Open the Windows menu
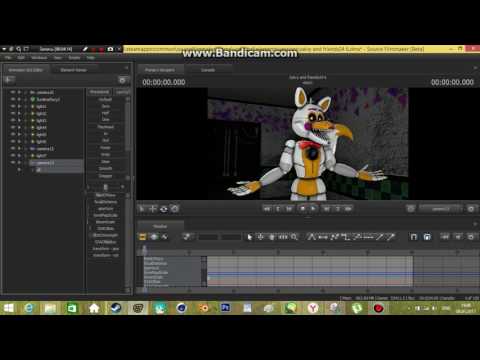Image resolution: width=480 pixels, height=360 pixels. click(39, 58)
